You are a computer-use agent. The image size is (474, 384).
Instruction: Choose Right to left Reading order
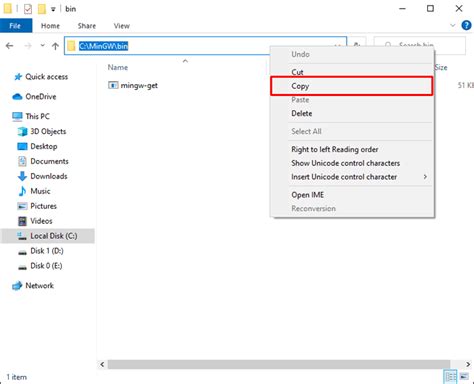tap(352, 149)
